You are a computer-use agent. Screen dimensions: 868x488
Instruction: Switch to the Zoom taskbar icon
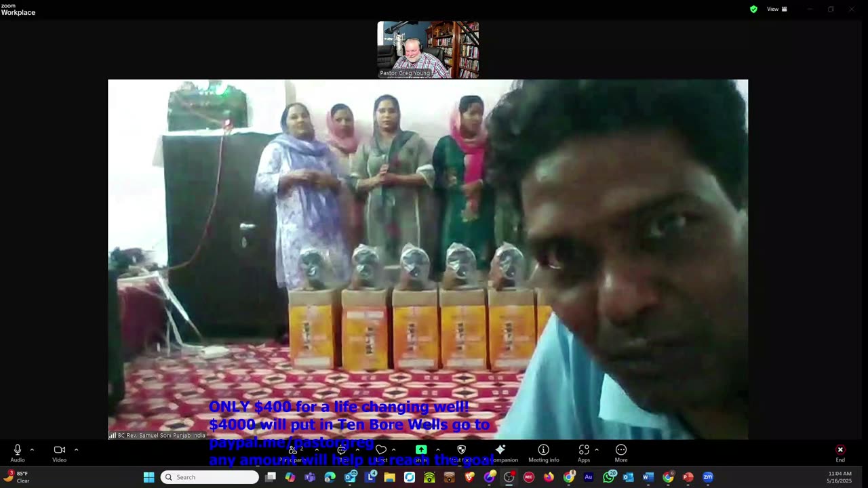click(x=708, y=477)
